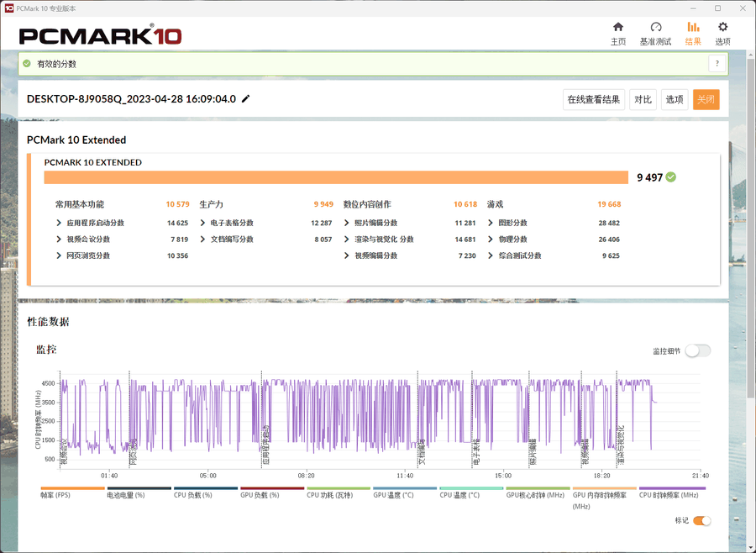Expand 应用程序启动分数 row
This screenshot has height=553, width=756.
[x=59, y=224]
